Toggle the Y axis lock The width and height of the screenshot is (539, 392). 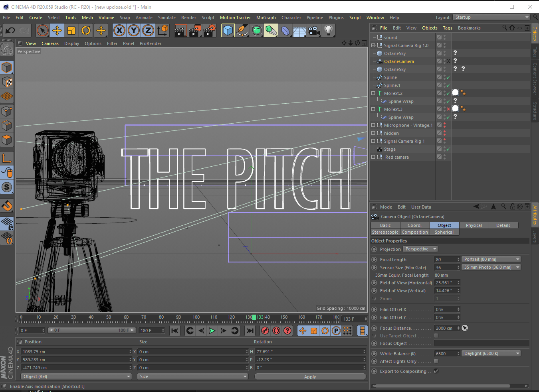(134, 30)
